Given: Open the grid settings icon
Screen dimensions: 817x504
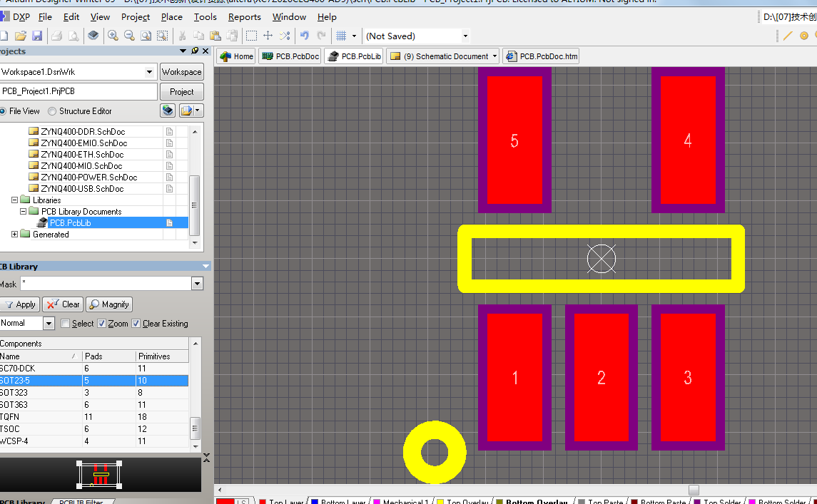Looking at the screenshot, I should pos(341,36).
